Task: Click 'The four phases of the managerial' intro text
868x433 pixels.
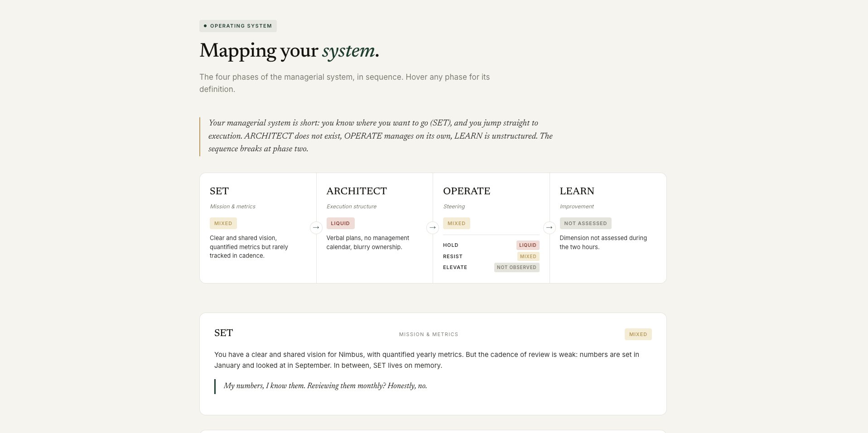Action: [344, 83]
